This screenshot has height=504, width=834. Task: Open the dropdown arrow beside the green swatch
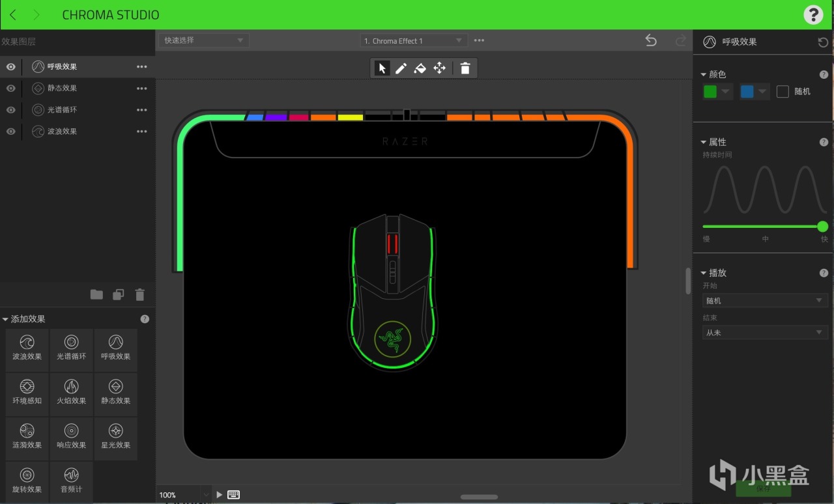click(x=726, y=92)
